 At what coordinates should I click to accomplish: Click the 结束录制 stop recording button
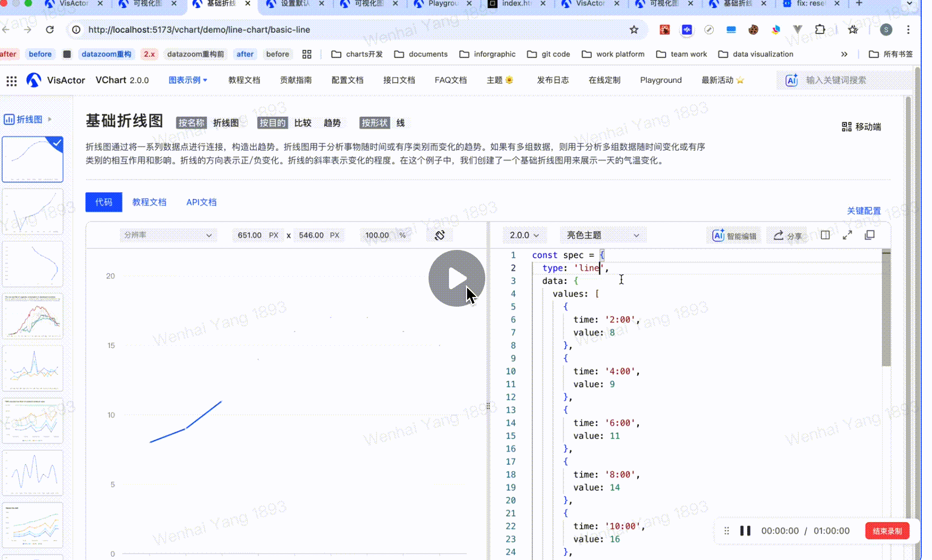pos(887,531)
